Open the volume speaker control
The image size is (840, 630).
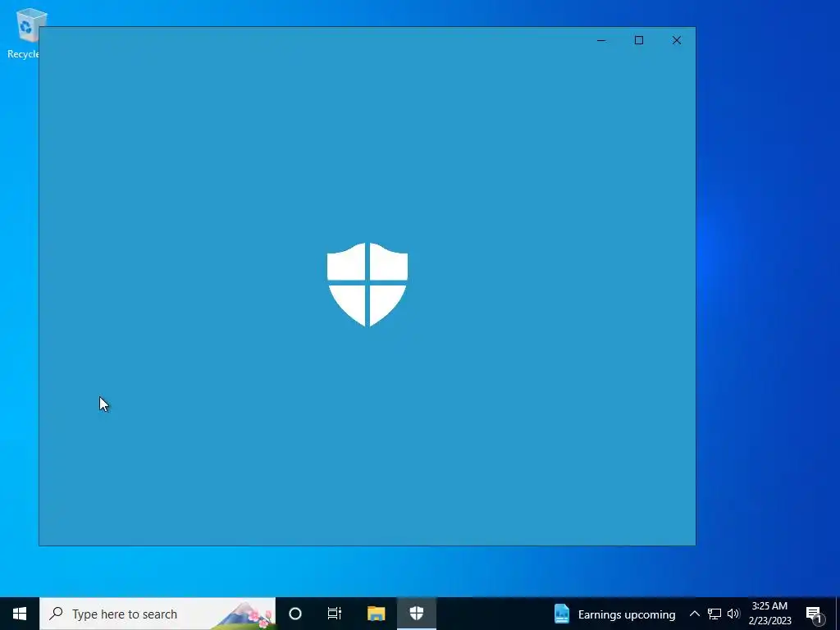733,614
